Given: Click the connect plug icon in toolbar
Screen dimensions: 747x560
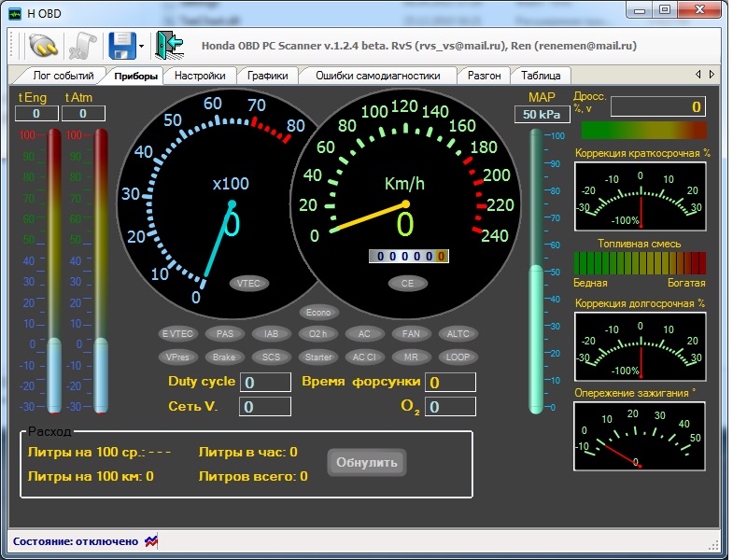Looking at the screenshot, I should [x=43, y=46].
